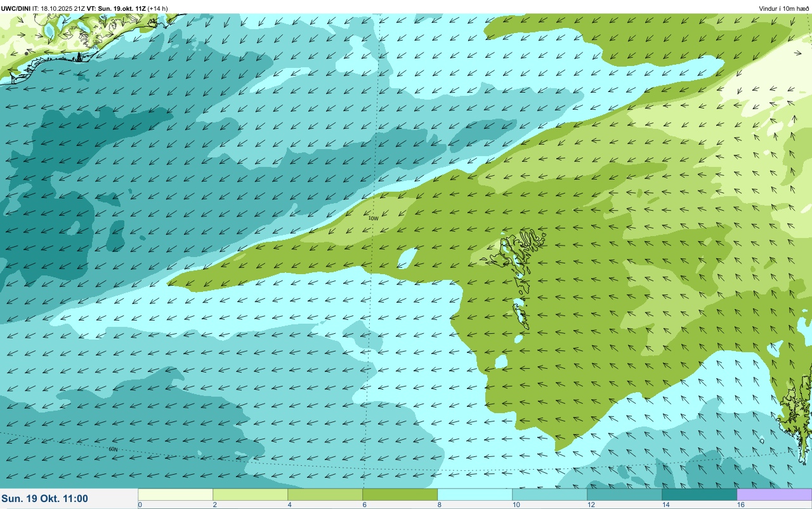
Task: Click the dark teal 14-16 legend swatch
Action: pyautogui.click(x=699, y=494)
